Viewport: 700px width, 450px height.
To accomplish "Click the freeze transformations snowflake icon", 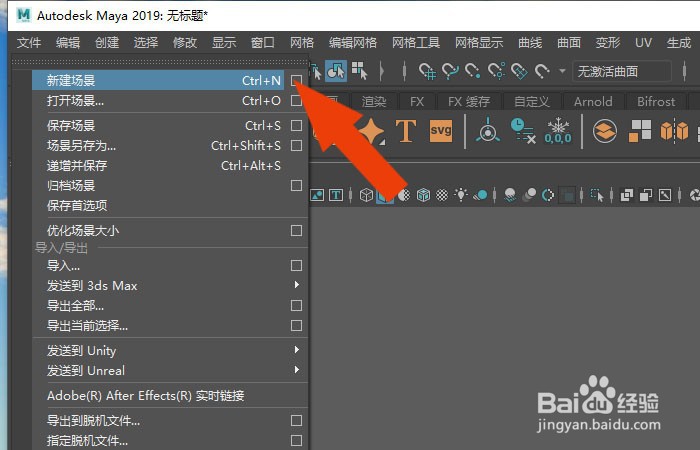I will click(558, 131).
